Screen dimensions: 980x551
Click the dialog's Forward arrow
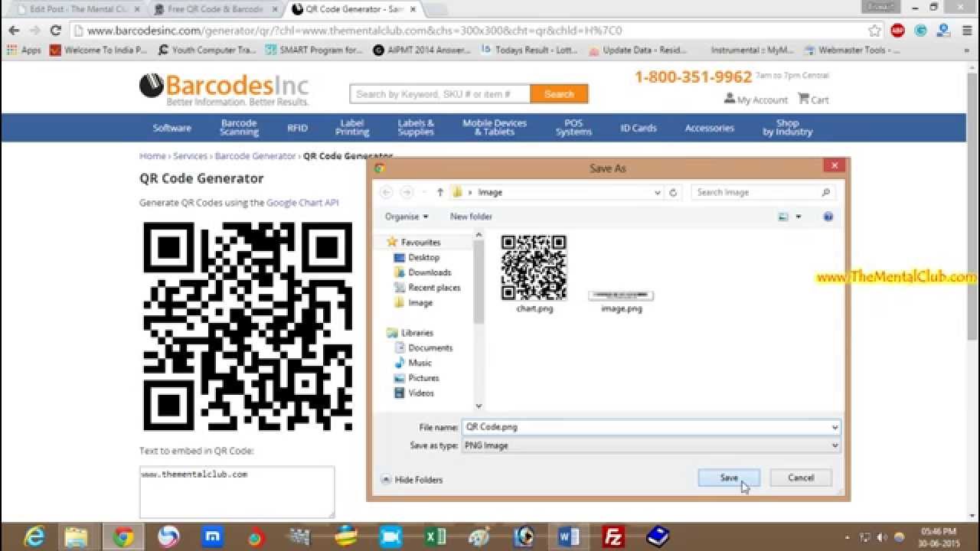coord(407,192)
